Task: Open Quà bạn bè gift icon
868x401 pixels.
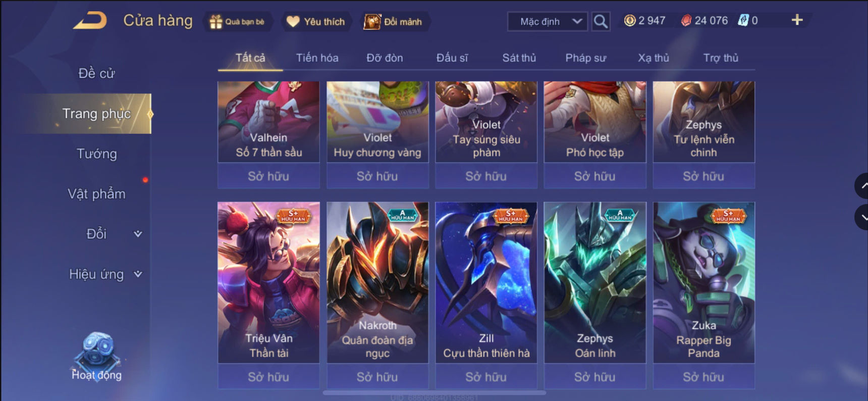Action: pos(215,22)
